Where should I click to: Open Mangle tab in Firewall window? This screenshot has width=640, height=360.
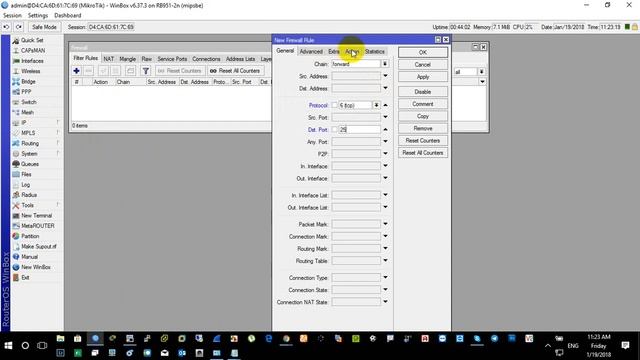coord(127,59)
